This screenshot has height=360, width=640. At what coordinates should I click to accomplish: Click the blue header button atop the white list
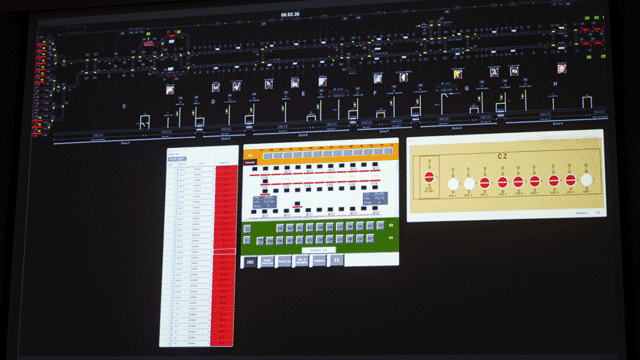click(x=177, y=159)
